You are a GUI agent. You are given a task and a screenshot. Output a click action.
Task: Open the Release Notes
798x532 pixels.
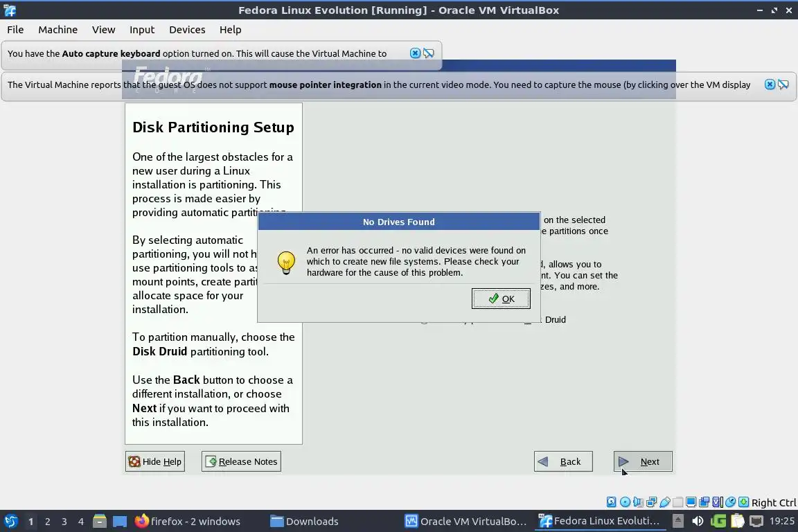[241, 461]
